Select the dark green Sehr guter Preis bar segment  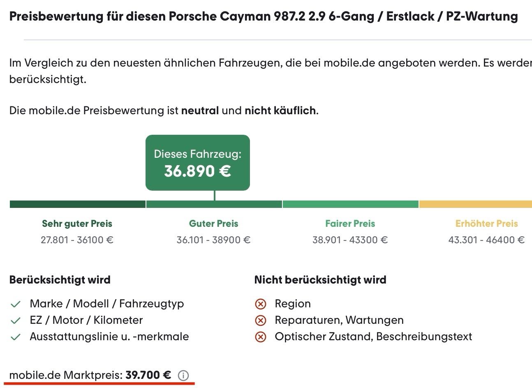tap(77, 204)
